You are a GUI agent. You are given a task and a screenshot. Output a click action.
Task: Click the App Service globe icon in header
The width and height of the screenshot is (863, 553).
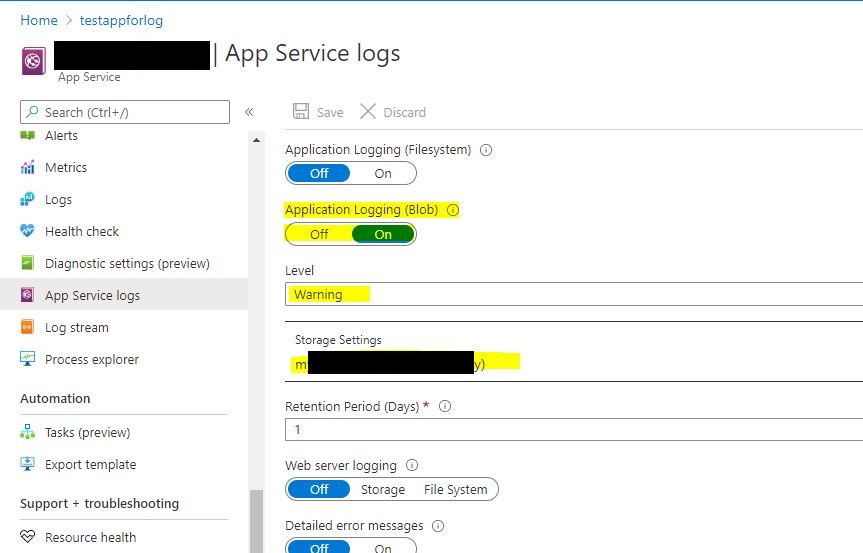click(34, 61)
